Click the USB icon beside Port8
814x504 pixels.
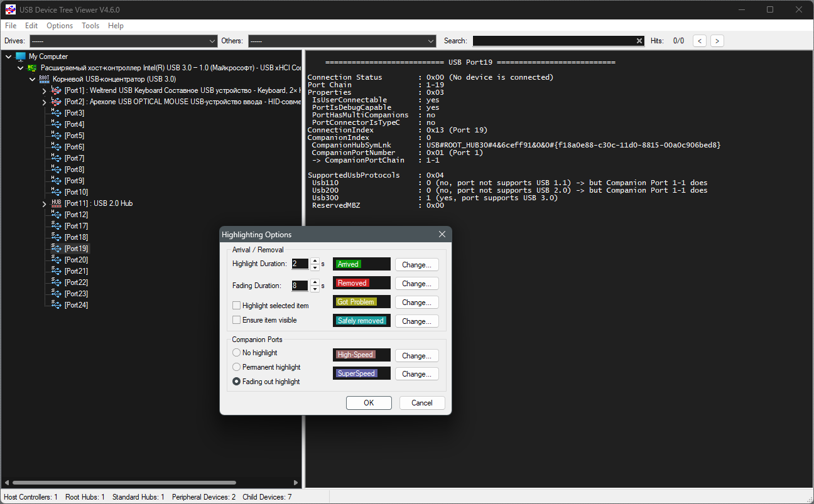(x=56, y=169)
